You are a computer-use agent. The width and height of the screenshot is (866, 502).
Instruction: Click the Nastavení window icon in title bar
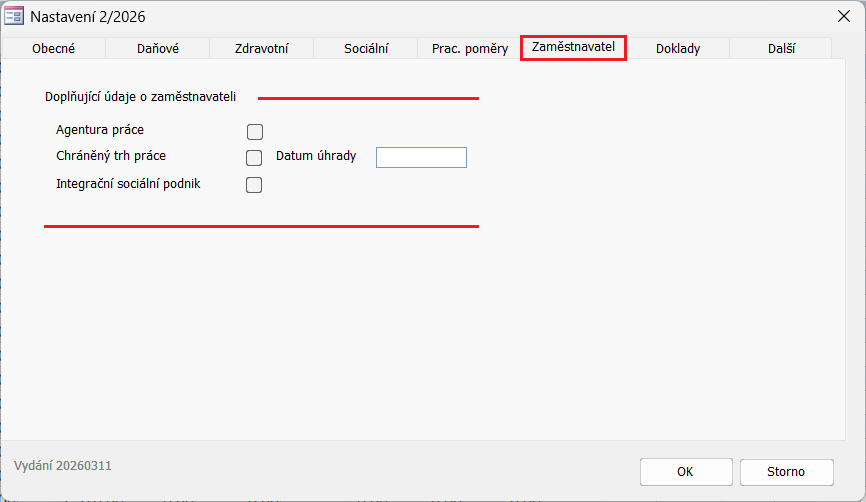(15, 17)
